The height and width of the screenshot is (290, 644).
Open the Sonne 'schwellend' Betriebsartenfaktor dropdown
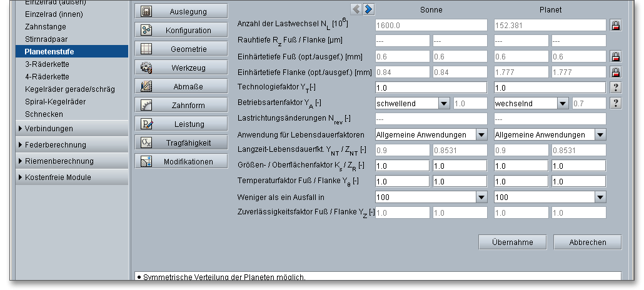(x=444, y=103)
